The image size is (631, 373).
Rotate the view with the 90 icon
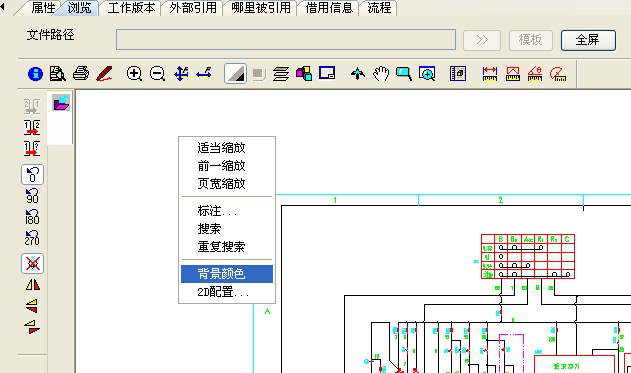coord(32,196)
